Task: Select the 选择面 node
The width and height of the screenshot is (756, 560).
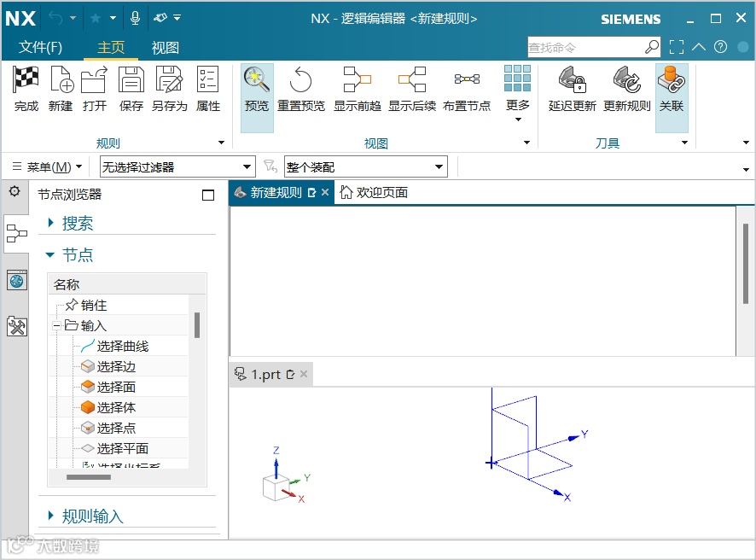Action: pos(116,387)
